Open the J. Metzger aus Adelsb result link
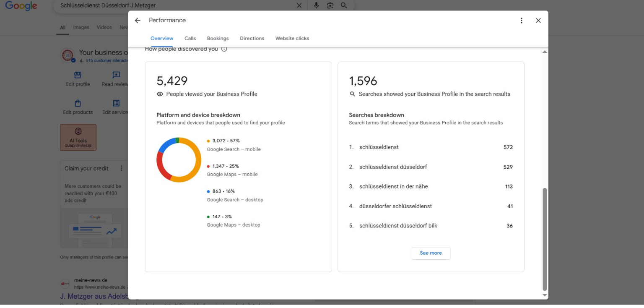Screen dimensions: 644x308 tap(94, 296)
